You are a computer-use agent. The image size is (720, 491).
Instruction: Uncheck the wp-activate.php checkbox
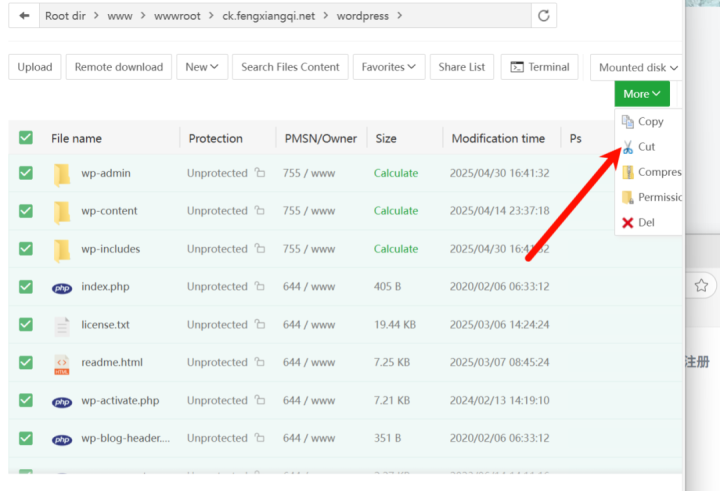click(26, 400)
